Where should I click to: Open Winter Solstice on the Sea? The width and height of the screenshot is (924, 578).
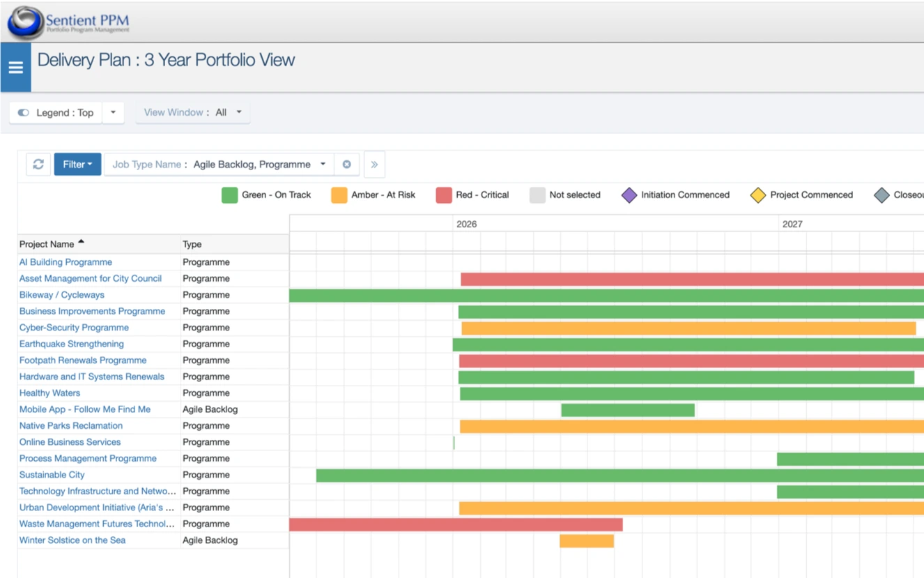[x=72, y=540]
